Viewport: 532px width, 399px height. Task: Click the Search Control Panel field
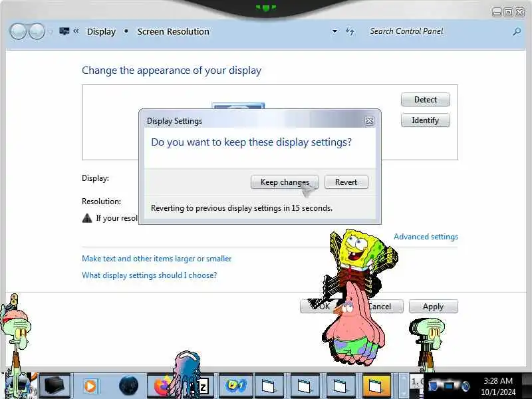pos(438,31)
